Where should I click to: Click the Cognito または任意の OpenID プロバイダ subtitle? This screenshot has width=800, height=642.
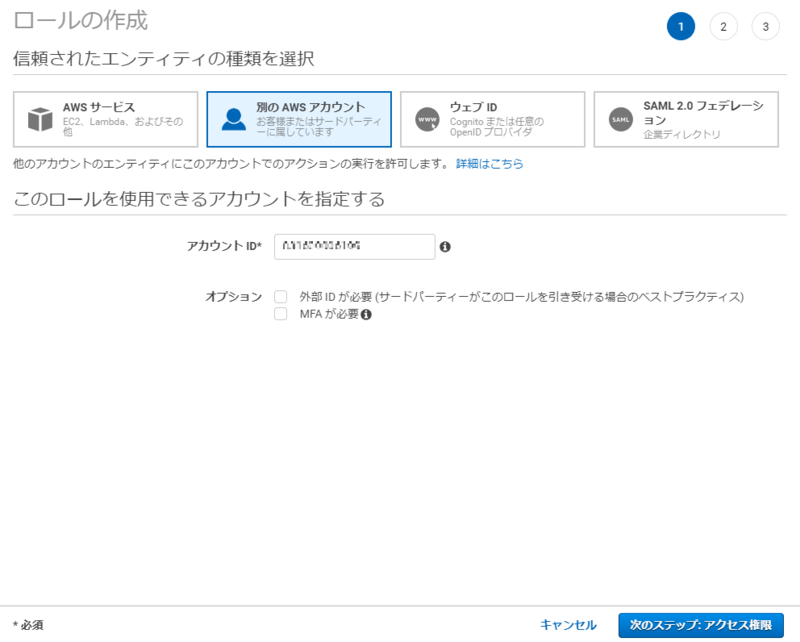click(496, 127)
